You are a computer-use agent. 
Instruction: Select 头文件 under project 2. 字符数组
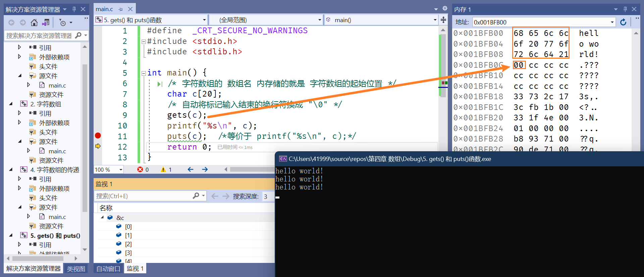point(48,132)
